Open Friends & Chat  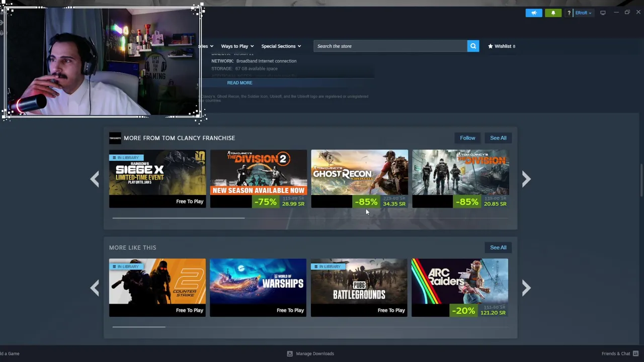[615, 353]
